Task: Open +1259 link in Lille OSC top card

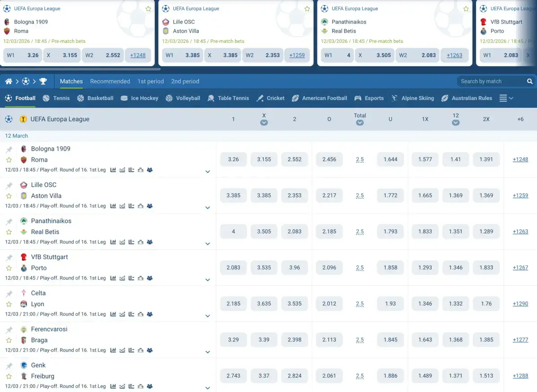Action: pos(297,55)
